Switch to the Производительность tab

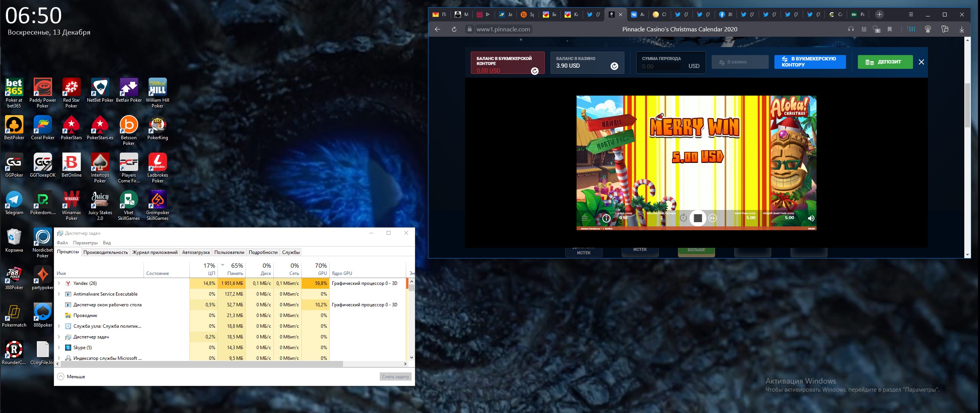tap(106, 252)
